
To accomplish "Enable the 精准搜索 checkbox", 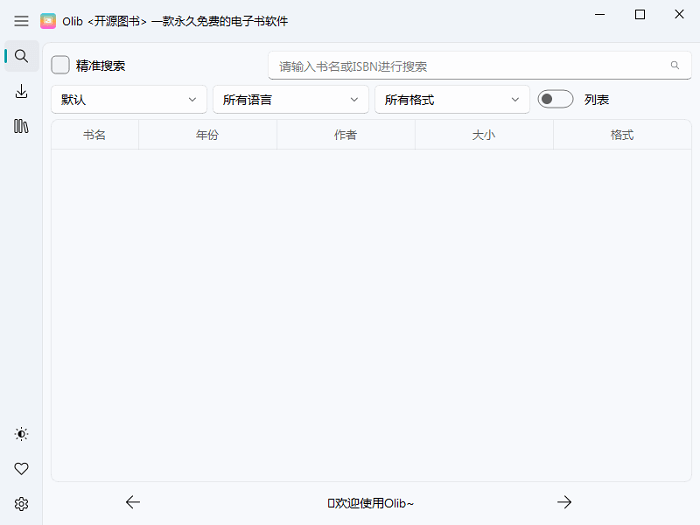I will [x=61, y=65].
